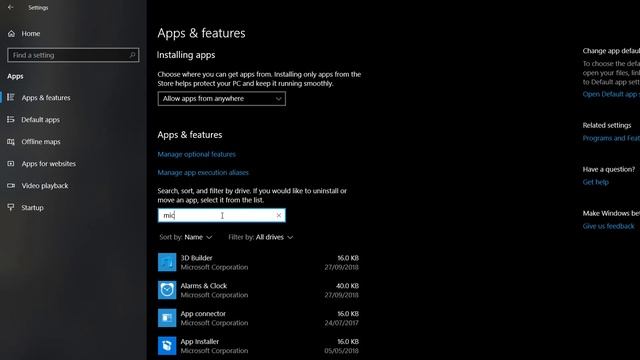
Task: Click the Find a setting search field
Action: tap(73, 55)
